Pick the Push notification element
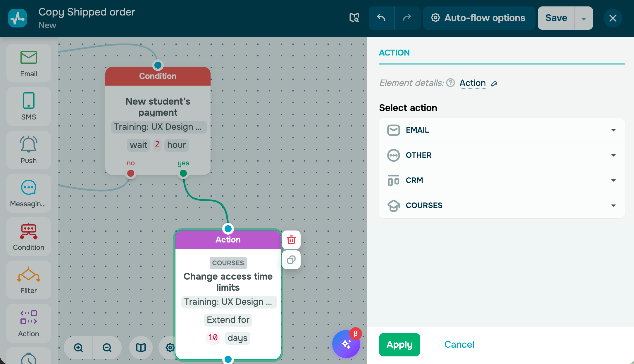 [x=29, y=150]
